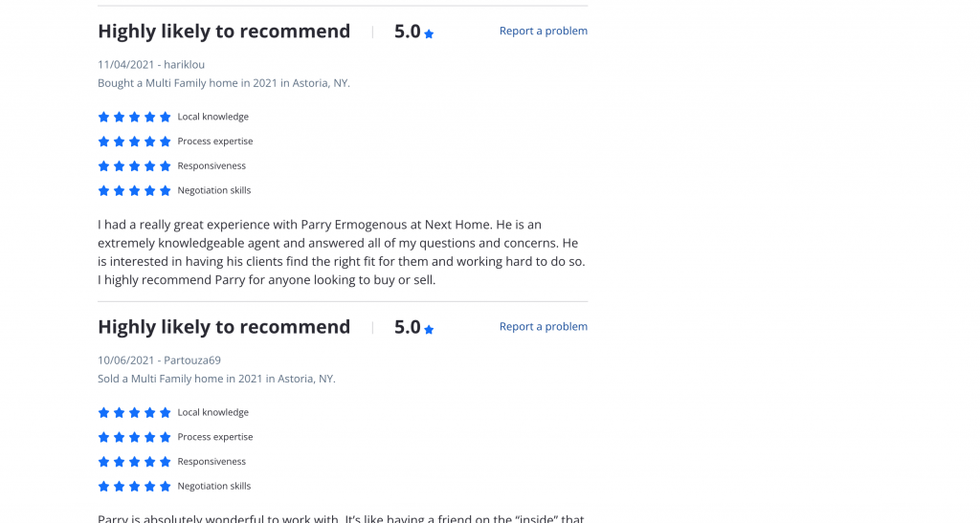Click Report a problem on Partouza69's review
980x523 pixels.
(543, 326)
